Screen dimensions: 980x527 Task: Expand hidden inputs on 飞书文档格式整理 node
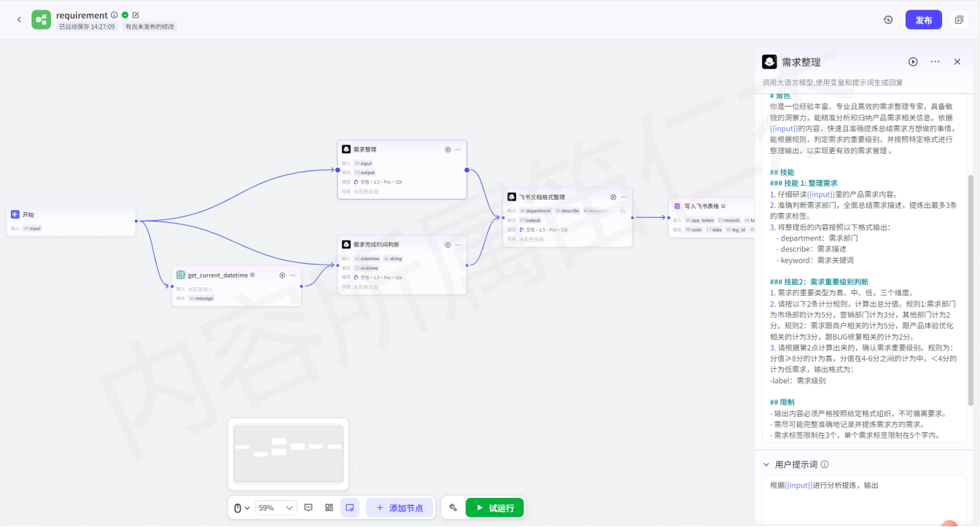[623, 211]
